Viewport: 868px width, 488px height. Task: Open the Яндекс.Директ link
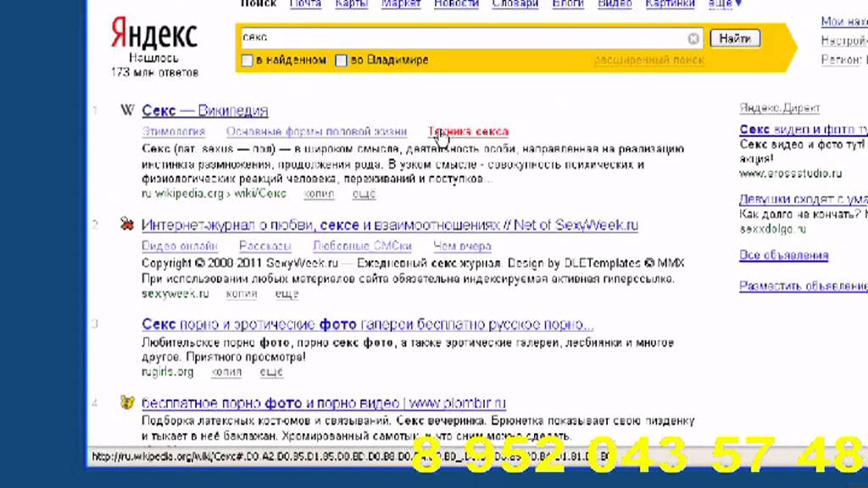point(780,108)
